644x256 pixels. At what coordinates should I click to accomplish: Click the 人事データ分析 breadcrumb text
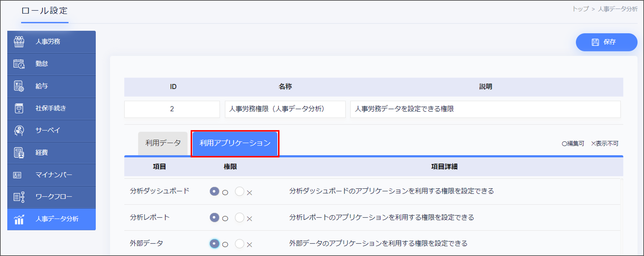pos(618,9)
